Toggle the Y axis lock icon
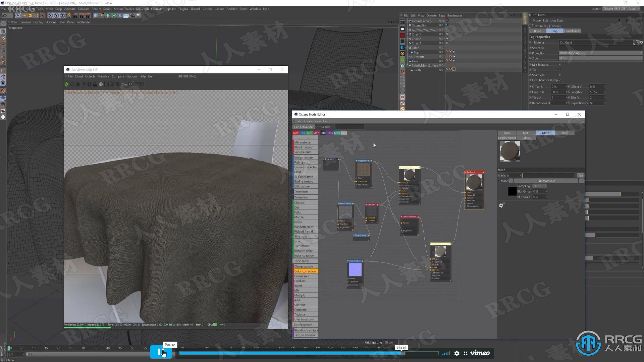This screenshot has width=644, height=362. click(56, 15)
